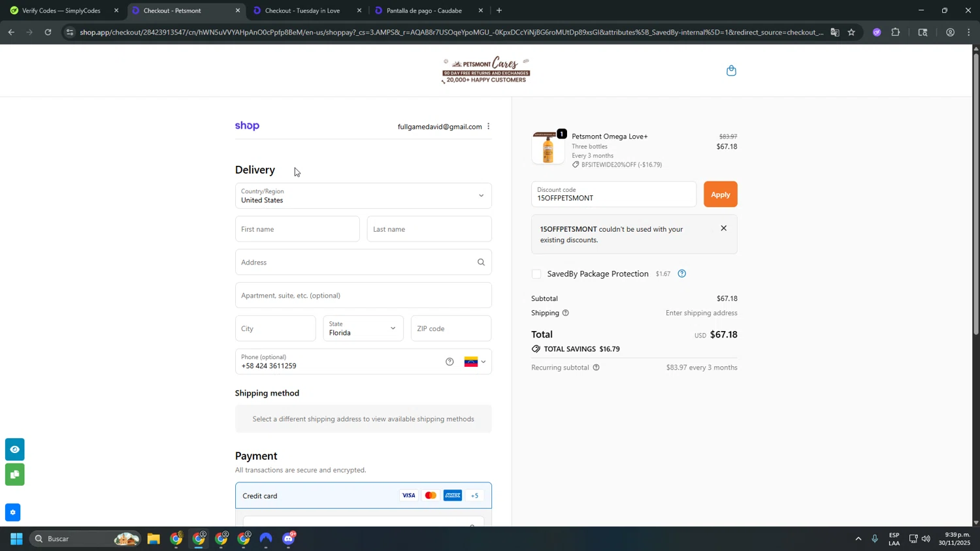Show the +5 additional card types
The image size is (980, 551).
(475, 496)
